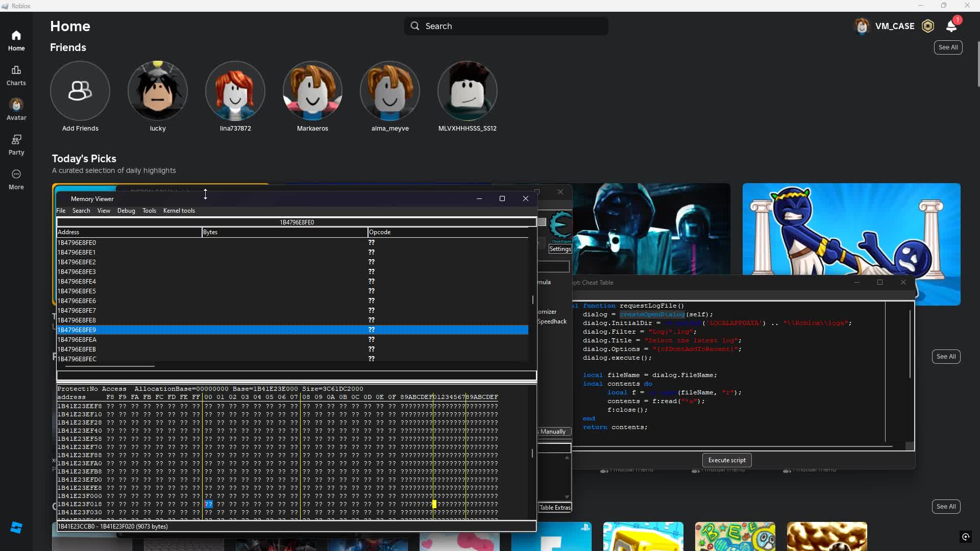Viewport: 980px width, 551px height.
Task: Open the Table Extras panel
Action: pos(555,507)
